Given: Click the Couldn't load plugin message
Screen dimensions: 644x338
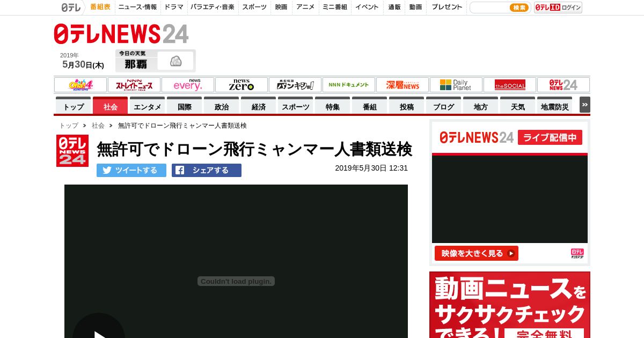Looking at the screenshot, I should coord(236,281).
